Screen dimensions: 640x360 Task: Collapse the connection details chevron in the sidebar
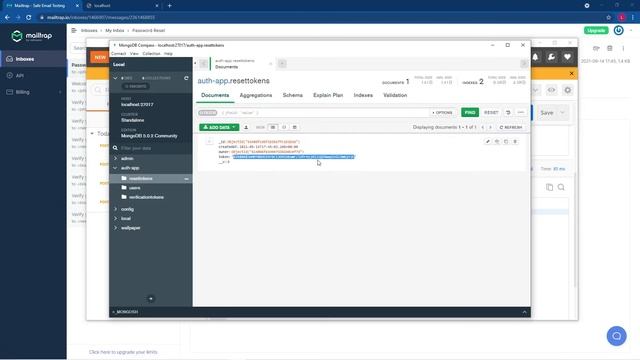[116, 78]
